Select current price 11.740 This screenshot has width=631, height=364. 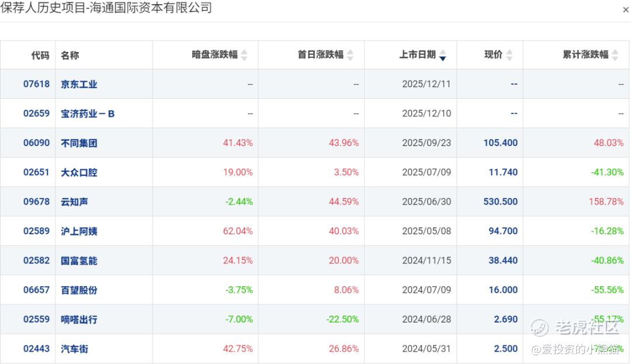click(x=503, y=172)
